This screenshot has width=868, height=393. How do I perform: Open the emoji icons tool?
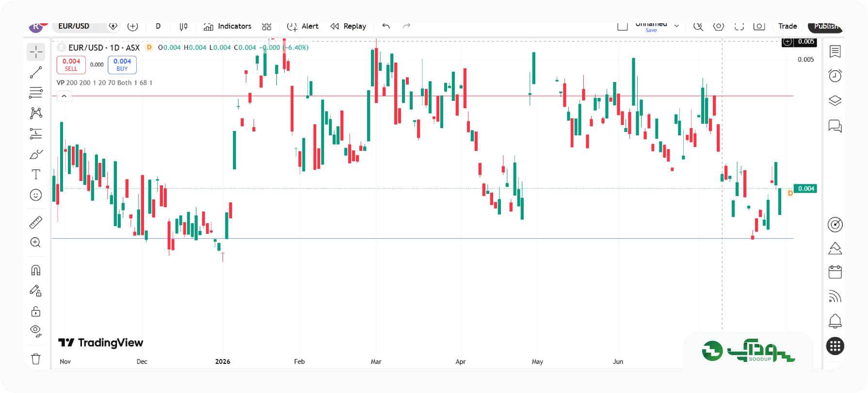point(36,195)
